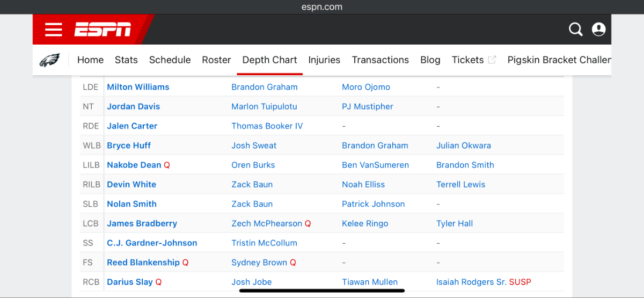The height and width of the screenshot is (298, 644).
Task: Go to the Schedule tab
Action: [x=170, y=60]
